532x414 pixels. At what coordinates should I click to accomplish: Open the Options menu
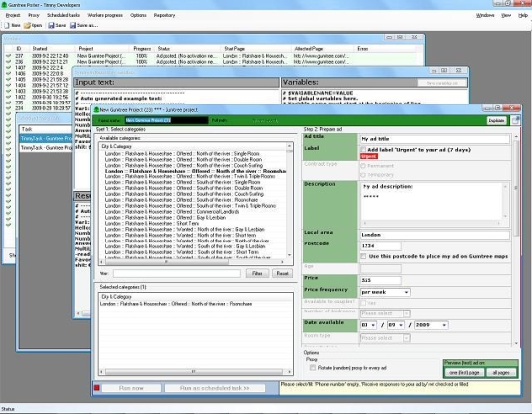click(138, 15)
